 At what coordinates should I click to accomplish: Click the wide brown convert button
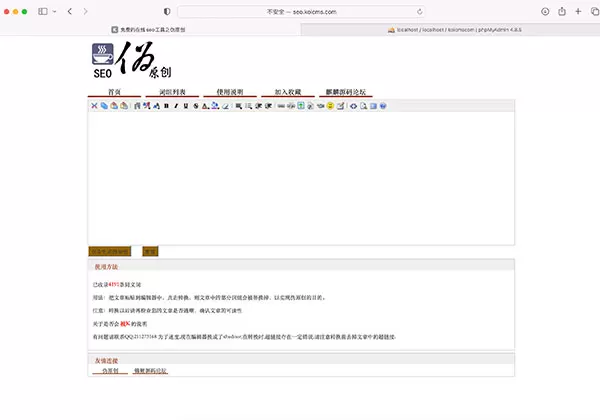tap(110, 251)
